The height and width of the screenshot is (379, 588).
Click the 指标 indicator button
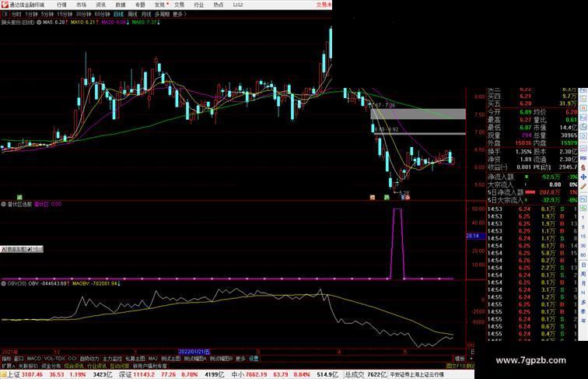tap(6, 359)
